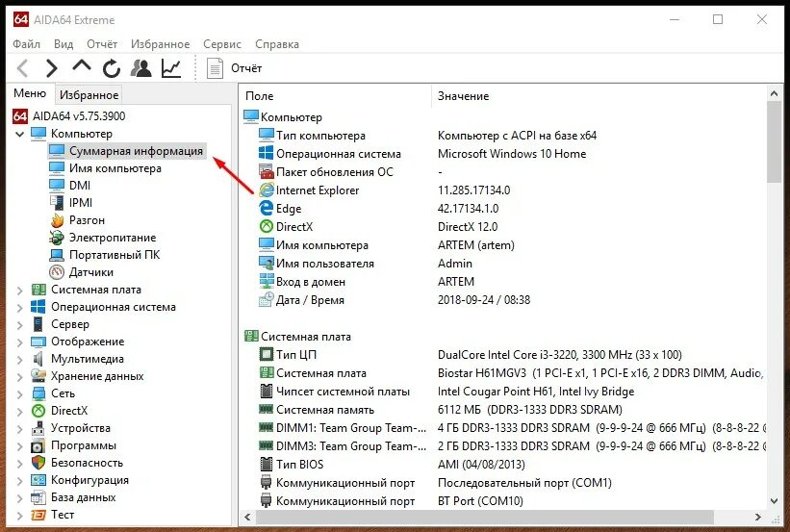Viewport: 790px width, 532px height.
Task: Click the vertical scrollbar thumb
Action: [774, 142]
